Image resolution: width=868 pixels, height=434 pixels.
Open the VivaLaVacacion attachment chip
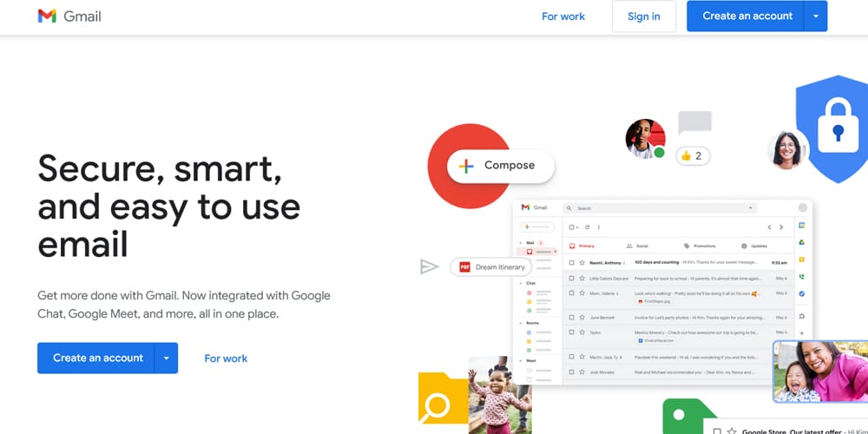[x=655, y=341]
